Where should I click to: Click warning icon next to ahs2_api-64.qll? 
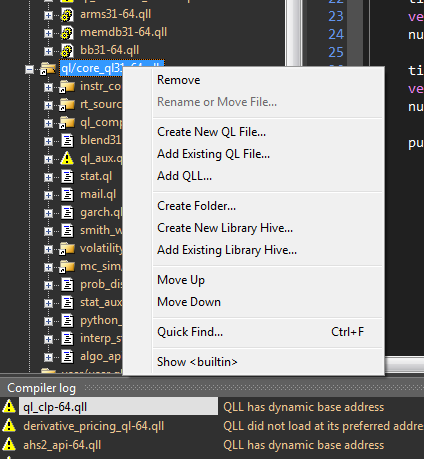[x=9, y=445]
